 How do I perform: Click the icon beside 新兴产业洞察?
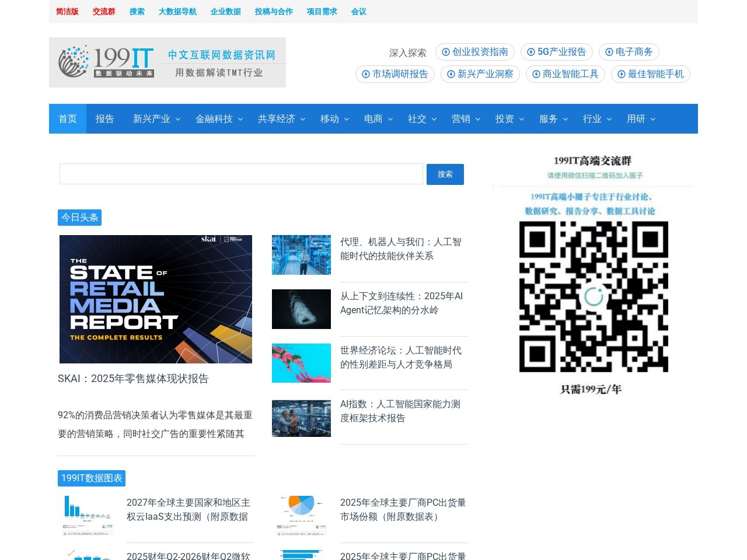point(450,74)
